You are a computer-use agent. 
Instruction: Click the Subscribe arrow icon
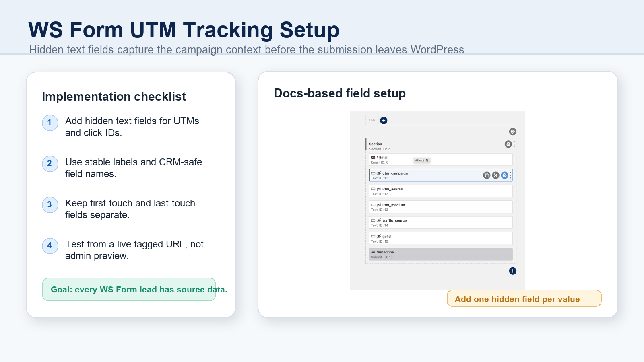(373, 252)
